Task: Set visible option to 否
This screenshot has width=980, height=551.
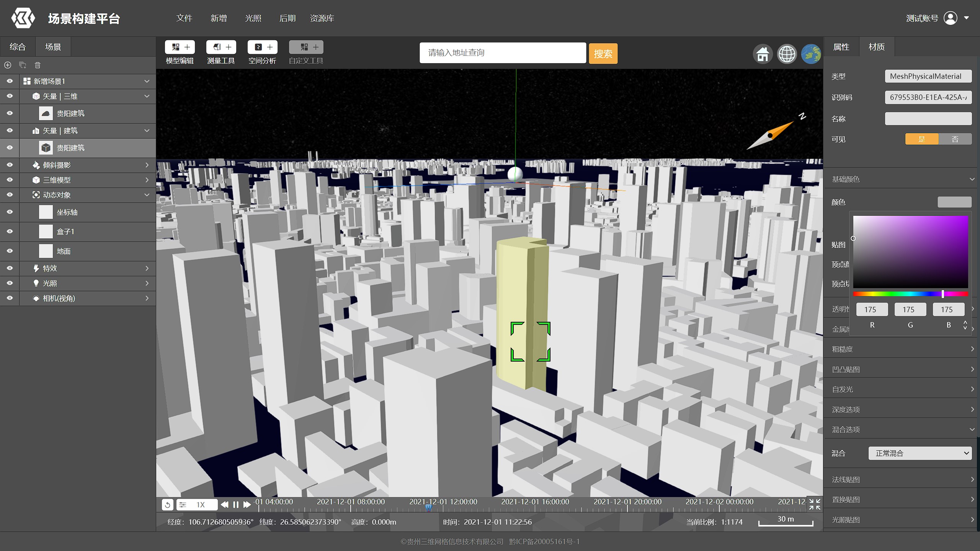Action: coord(955,139)
